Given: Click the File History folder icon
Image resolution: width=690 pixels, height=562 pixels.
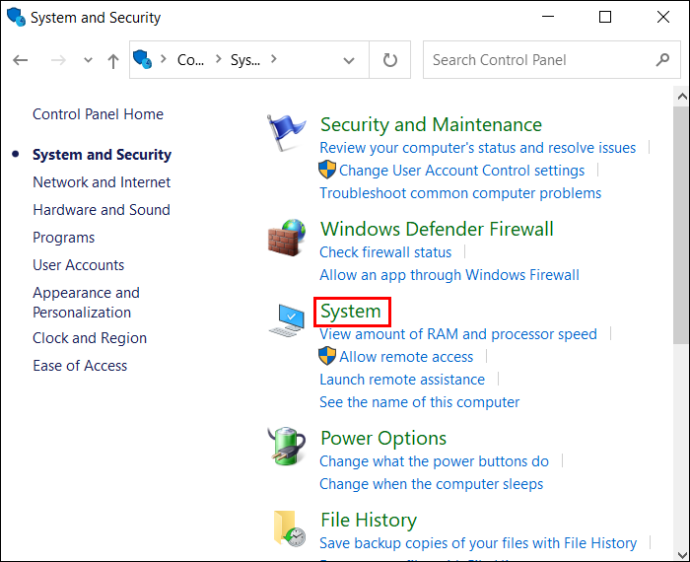Looking at the screenshot, I should 289,529.
